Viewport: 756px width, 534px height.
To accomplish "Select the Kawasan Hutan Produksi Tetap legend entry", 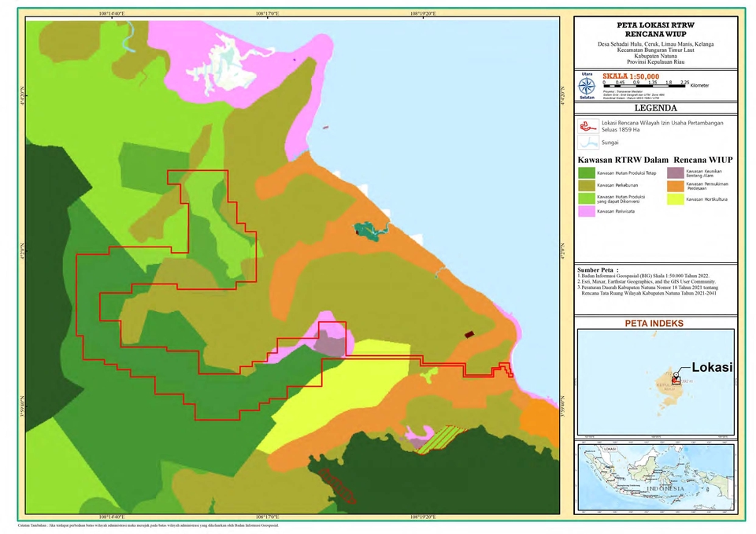I will click(x=586, y=173).
